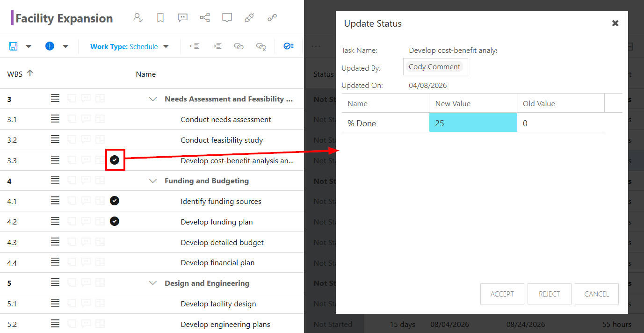Open the save options dropdown arrow
This screenshot has height=333, width=644.
click(x=29, y=46)
